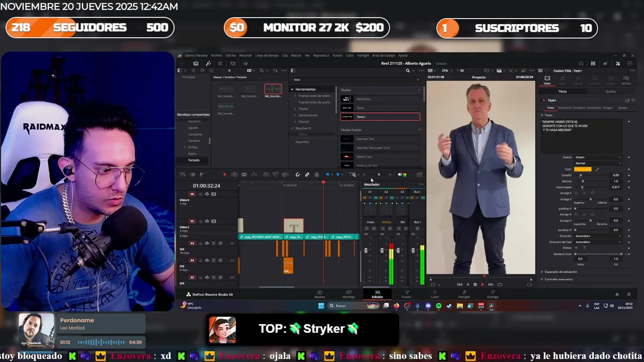Solo the Voces channel in mixer

pyautogui.click(x=367, y=228)
